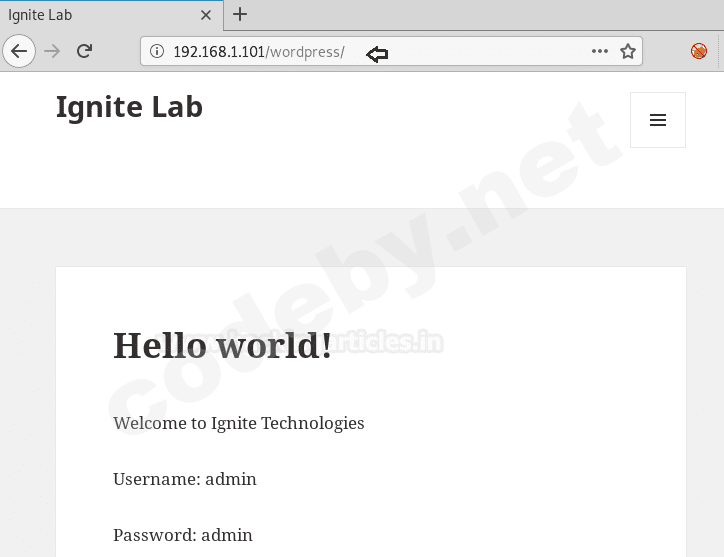Bookmark this page with the star icon
Image resolution: width=724 pixels, height=557 pixels.
click(627, 51)
